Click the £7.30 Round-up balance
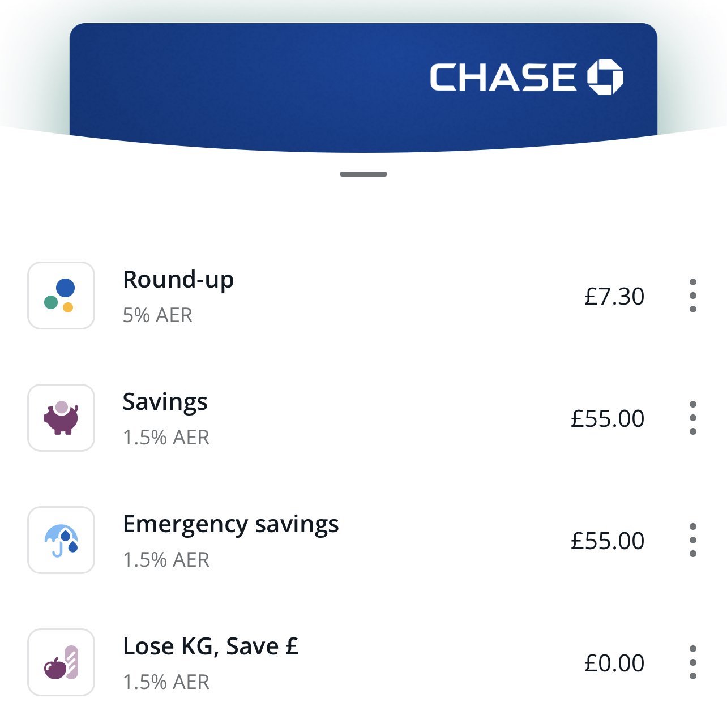The height and width of the screenshot is (728, 727). pyautogui.click(x=614, y=296)
